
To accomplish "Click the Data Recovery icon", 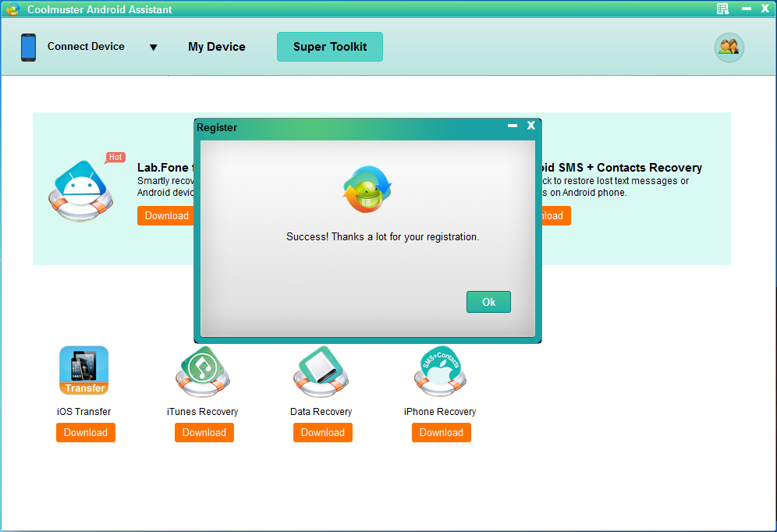I will point(321,372).
